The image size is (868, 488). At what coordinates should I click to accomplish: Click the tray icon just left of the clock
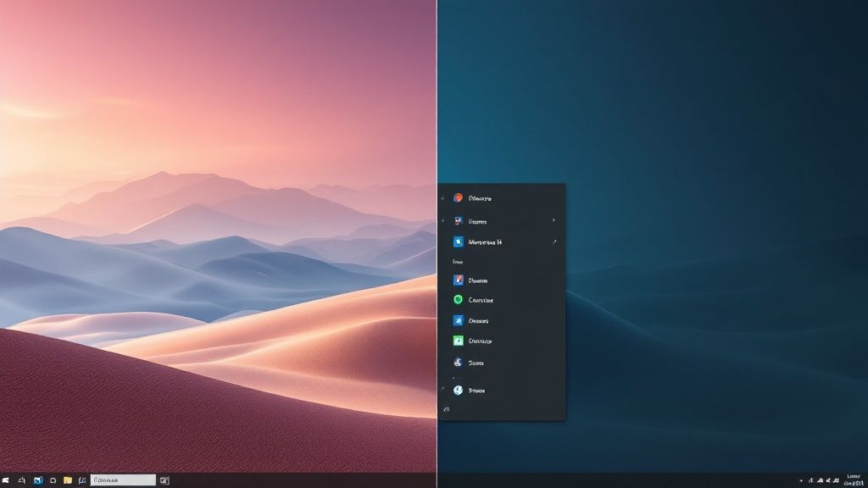(836, 480)
